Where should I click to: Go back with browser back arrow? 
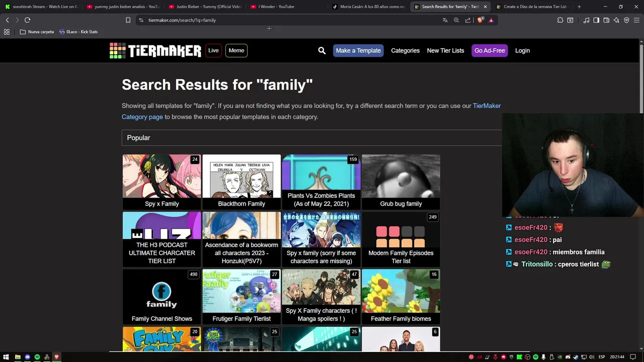(7, 20)
